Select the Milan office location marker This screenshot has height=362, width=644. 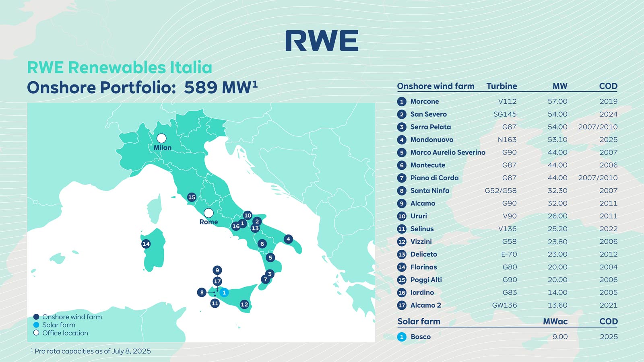[161, 138]
